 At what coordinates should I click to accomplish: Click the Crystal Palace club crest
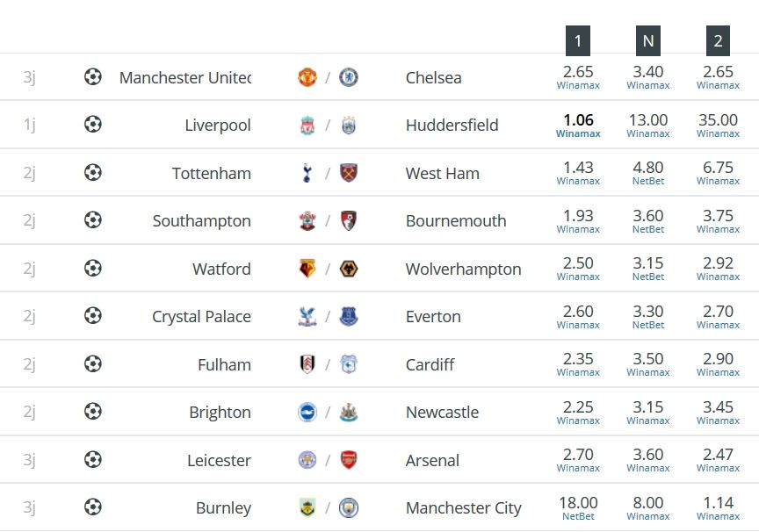click(307, 316)
